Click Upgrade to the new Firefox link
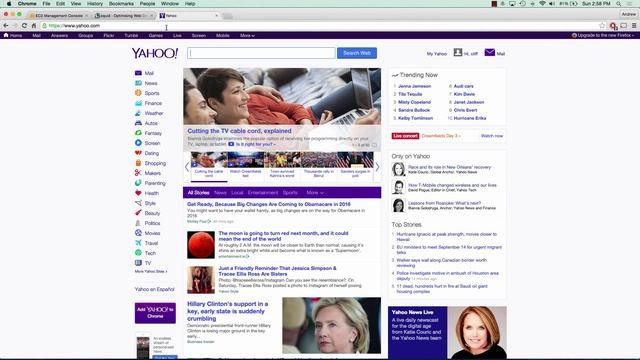The width and height of the screenshot is (640, 360). coord(603,36)
